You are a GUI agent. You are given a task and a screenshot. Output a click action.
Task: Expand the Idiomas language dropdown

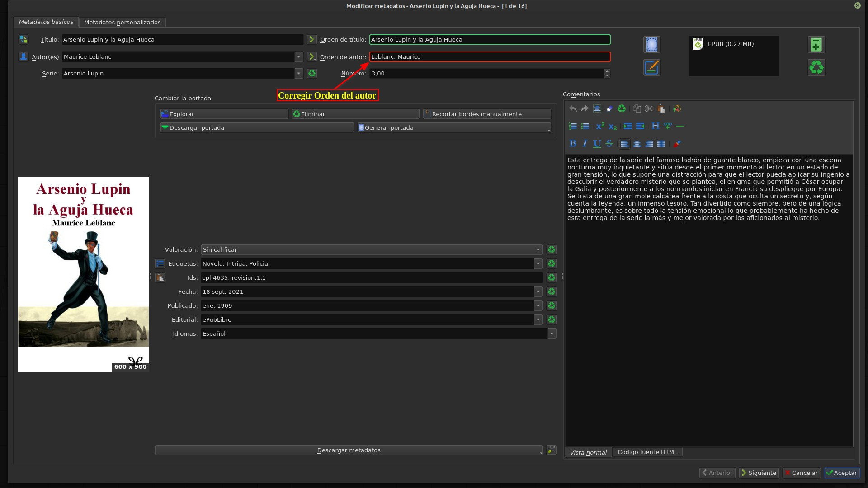click(552, 333)
